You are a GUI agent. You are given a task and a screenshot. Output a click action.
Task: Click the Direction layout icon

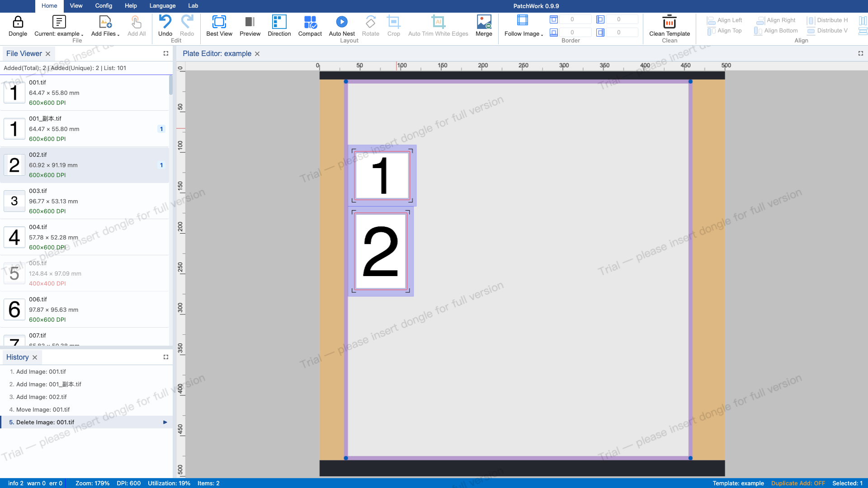click(x=279, y=22)
